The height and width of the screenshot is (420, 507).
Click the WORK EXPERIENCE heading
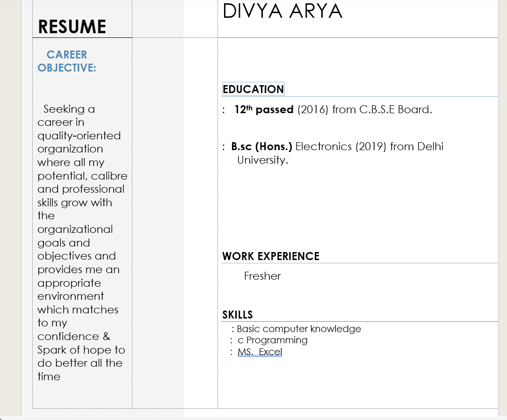[x=271, y=256]
